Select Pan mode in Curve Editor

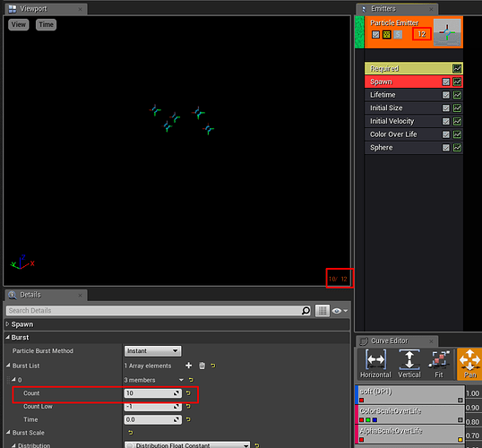tap(469, 364)
